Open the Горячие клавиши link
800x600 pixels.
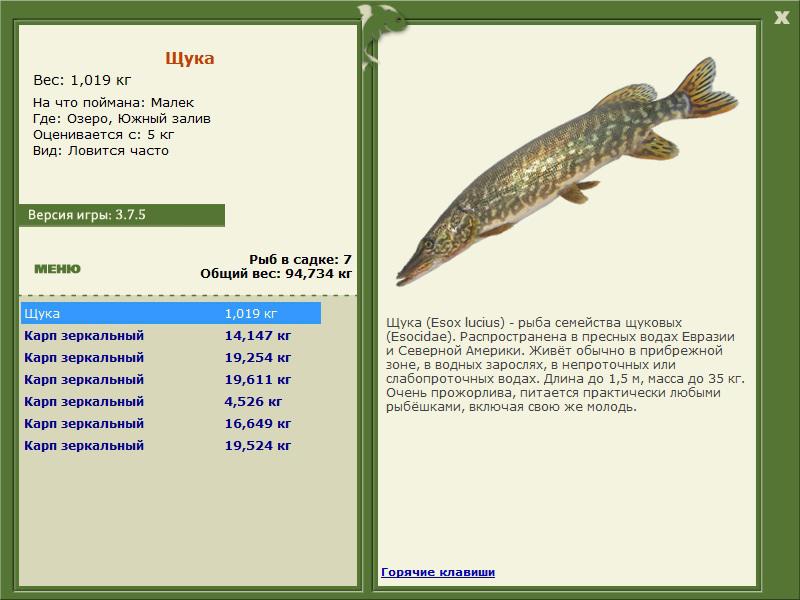coord(438,572)
